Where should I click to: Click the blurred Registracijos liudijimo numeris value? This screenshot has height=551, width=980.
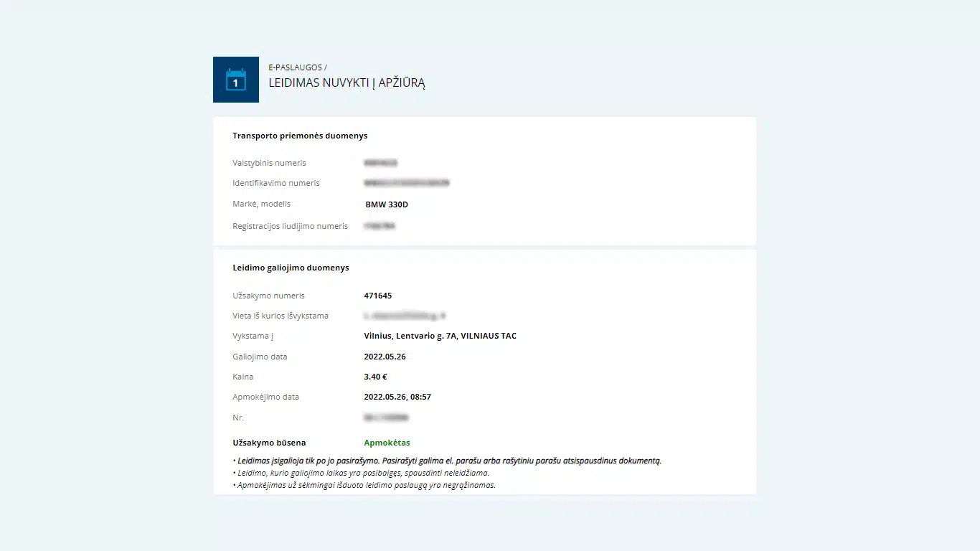380,226
